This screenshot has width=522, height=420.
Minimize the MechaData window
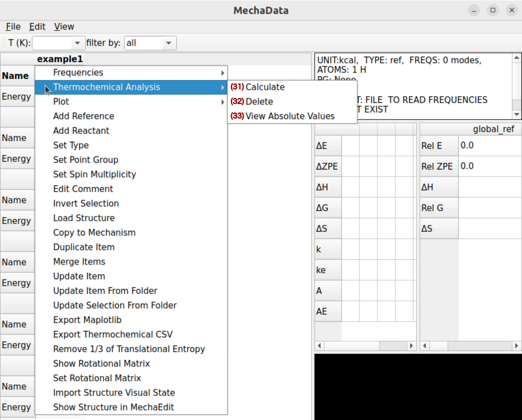pyautogui.click(x=474, y=10)
